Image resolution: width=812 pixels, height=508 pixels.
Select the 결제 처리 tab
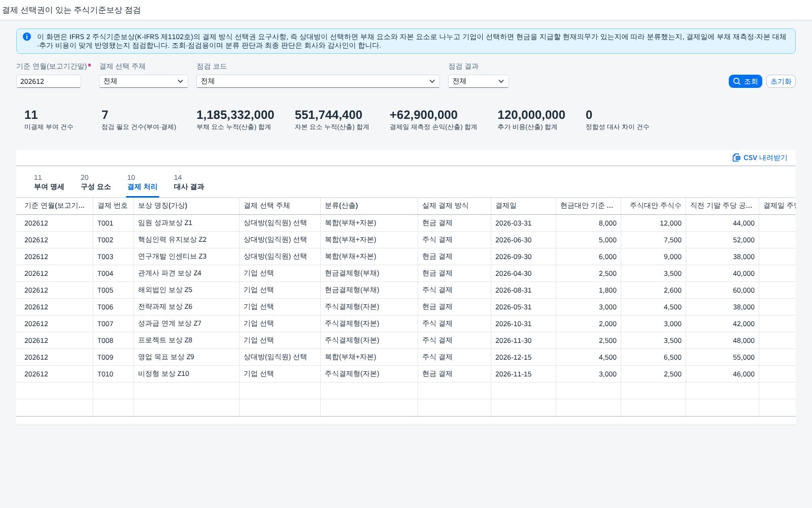(143, 182)
